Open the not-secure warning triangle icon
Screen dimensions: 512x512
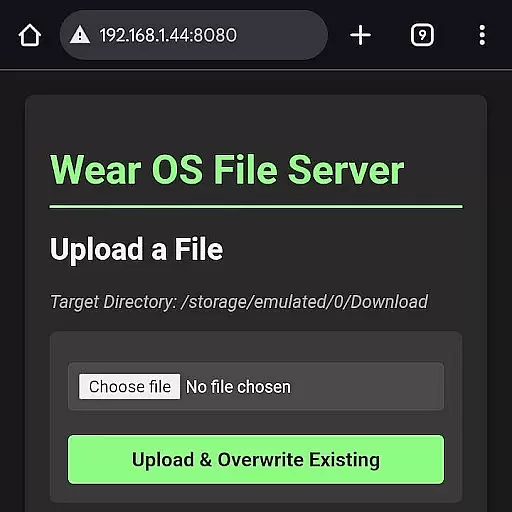pos(80,35)
